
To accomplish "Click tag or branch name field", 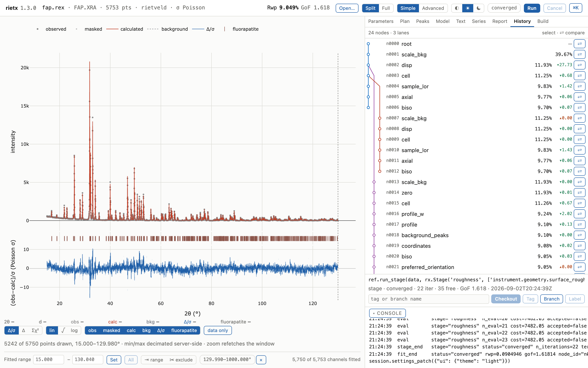I will tap(429, 299).
